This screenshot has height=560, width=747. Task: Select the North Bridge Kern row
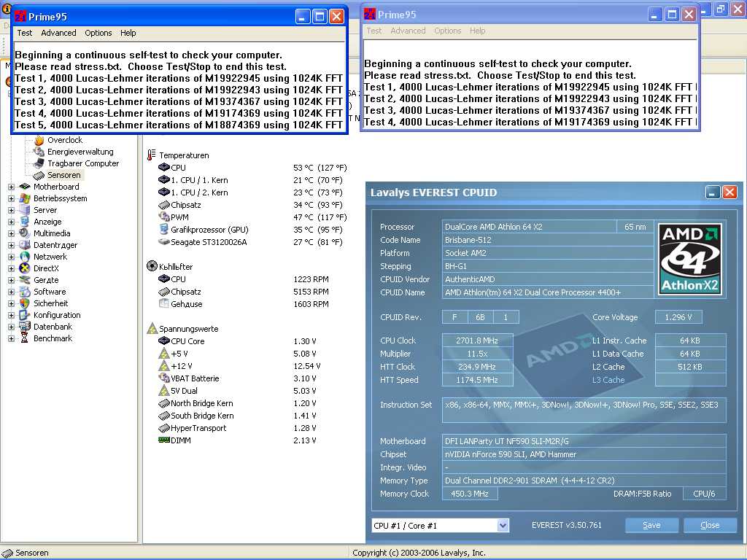[x=237, y=403]
